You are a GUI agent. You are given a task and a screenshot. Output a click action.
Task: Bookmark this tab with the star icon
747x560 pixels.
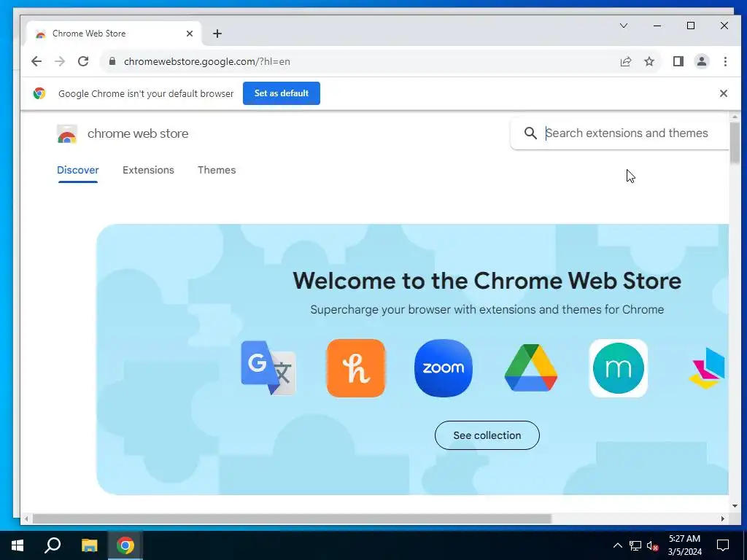649,61
